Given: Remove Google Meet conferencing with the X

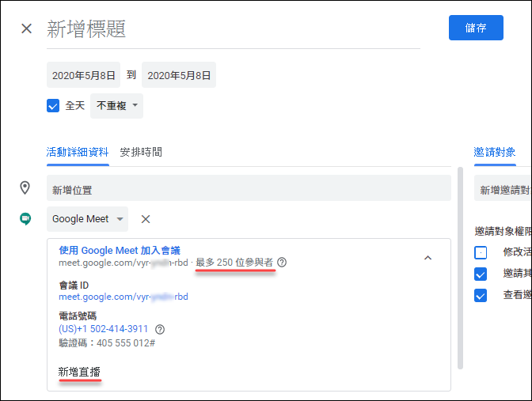Looking at the screenshot, I should (x=146, y=219).
